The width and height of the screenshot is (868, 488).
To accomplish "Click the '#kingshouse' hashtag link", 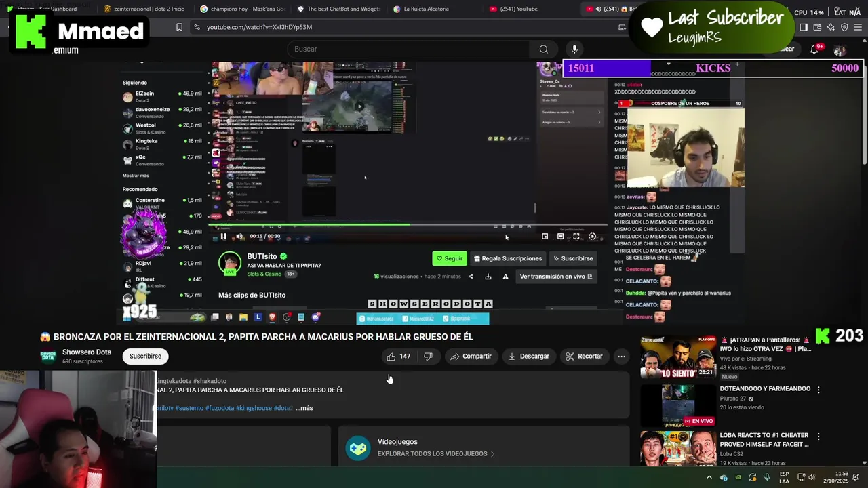I will point(254,408).
